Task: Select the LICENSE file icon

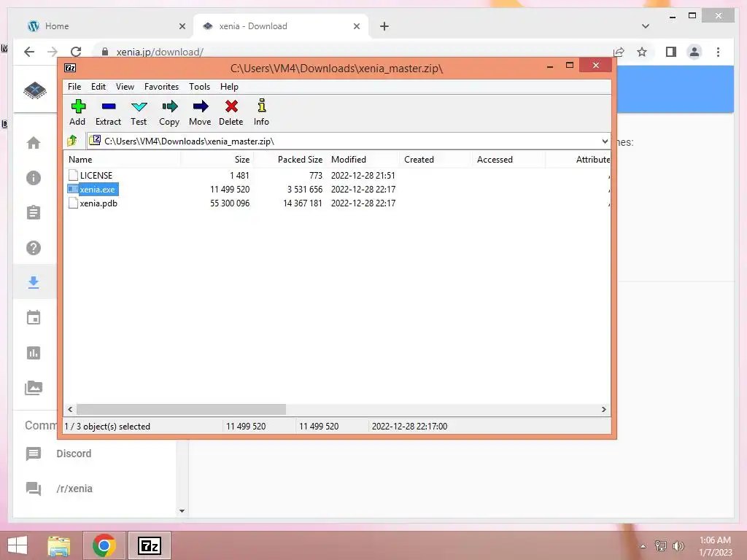Action: click(73, 175)
